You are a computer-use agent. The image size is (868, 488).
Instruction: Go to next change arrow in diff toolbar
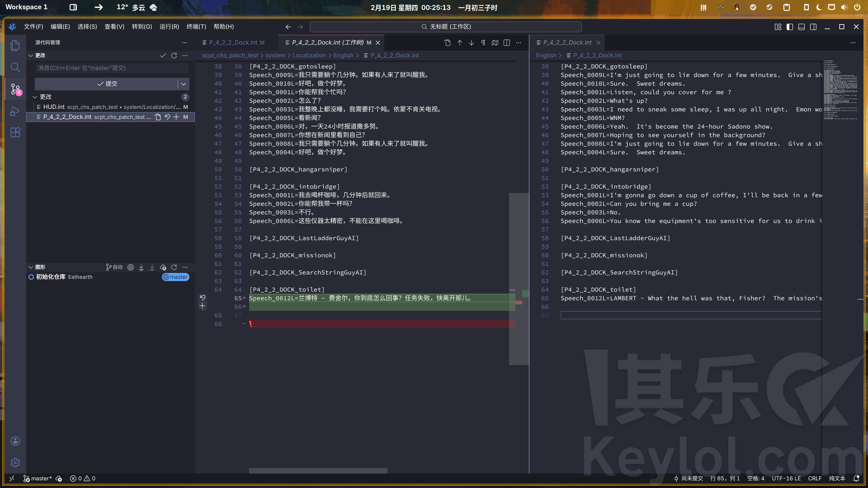(471, 42)
